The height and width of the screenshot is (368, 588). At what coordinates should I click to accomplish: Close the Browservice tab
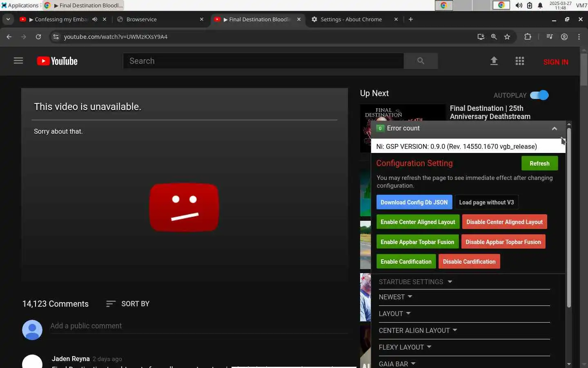click(x=202, y=19)
